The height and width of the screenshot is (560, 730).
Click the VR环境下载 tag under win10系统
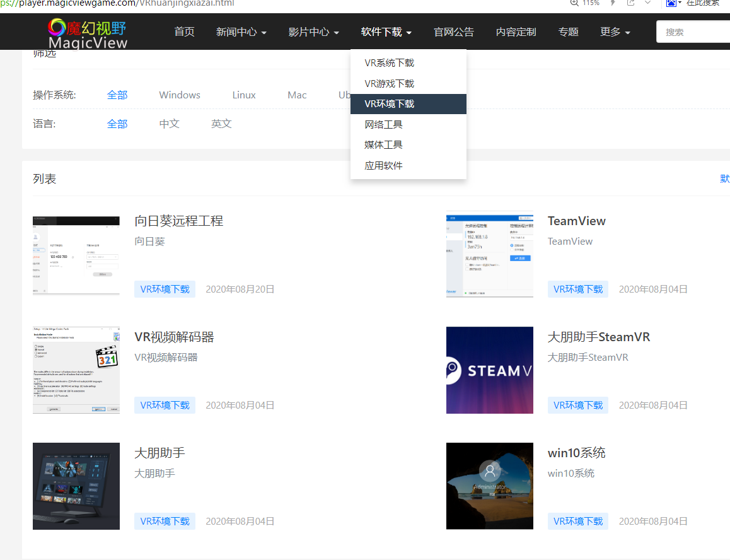(578, 522)
